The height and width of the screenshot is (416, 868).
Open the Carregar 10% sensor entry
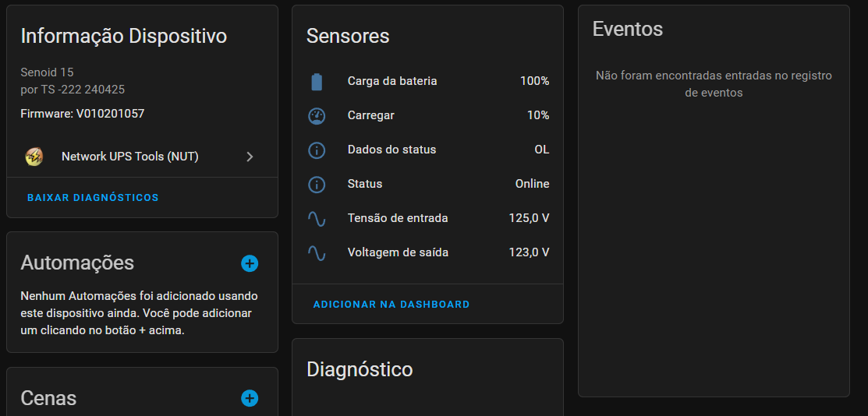[x=427, y=115]
